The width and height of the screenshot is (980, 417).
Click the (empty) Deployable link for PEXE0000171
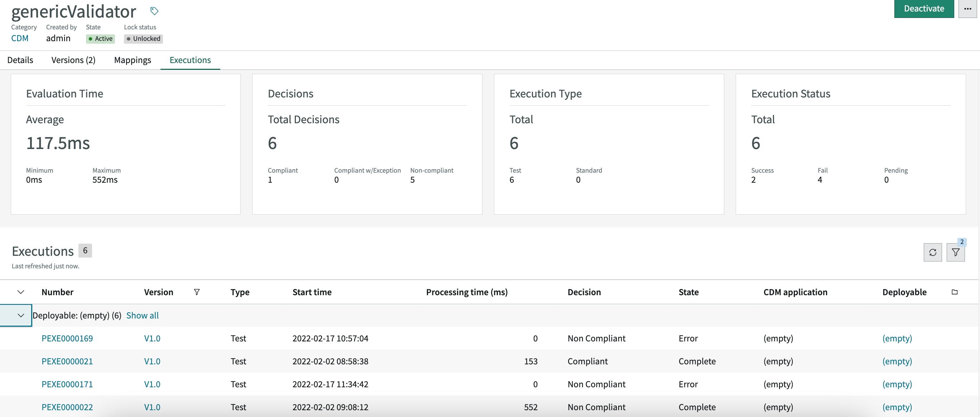897,384
